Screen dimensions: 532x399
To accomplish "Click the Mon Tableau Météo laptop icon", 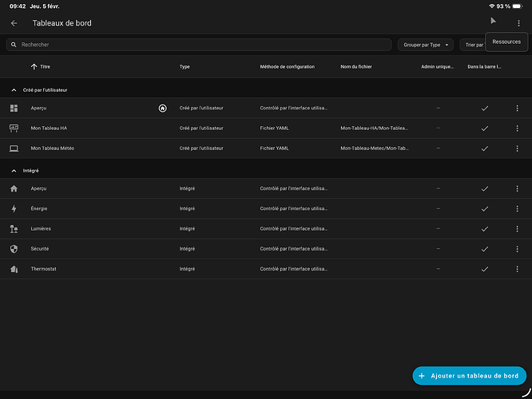I will [14, 148].
